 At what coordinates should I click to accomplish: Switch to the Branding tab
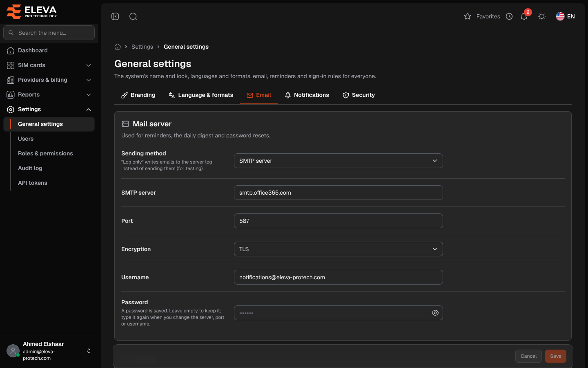138,95
